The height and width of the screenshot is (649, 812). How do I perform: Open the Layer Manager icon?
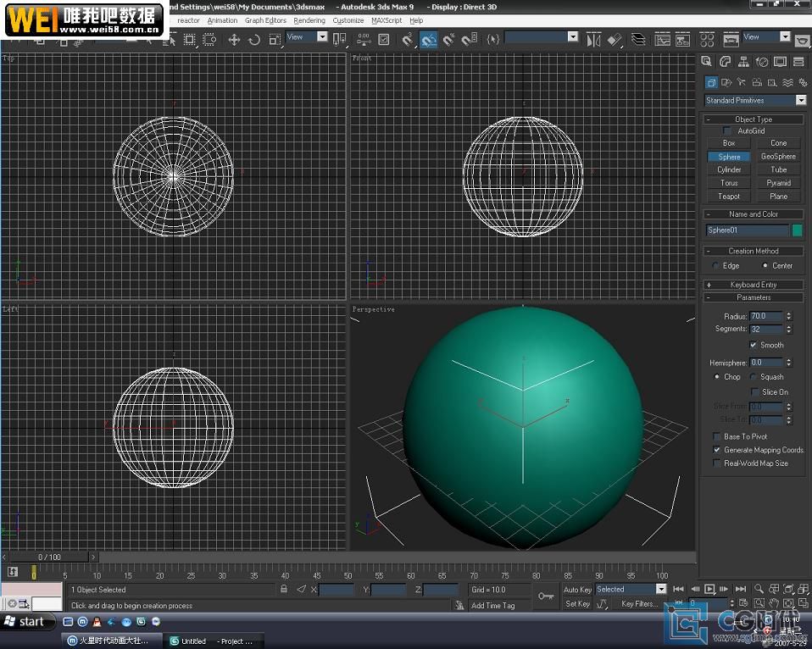(638, 40)
